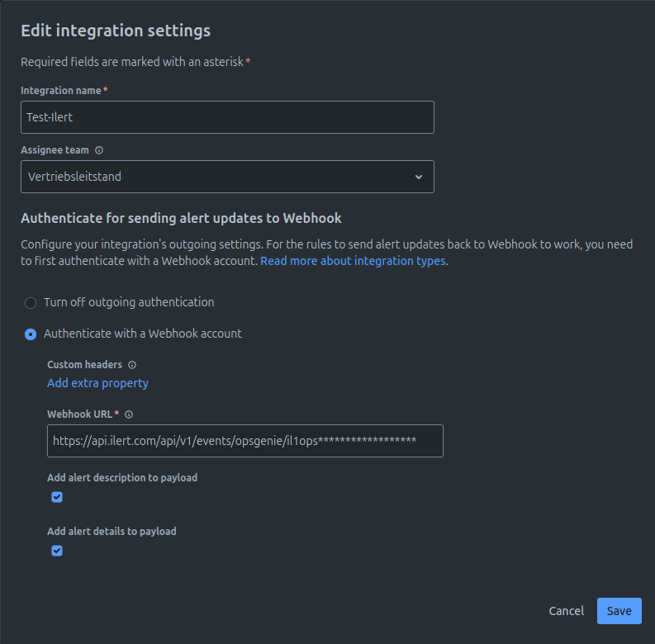Open the Vertriebsleitstand assignee team dropdown
This screenshot has width=655, height=644.
[226, 177]
